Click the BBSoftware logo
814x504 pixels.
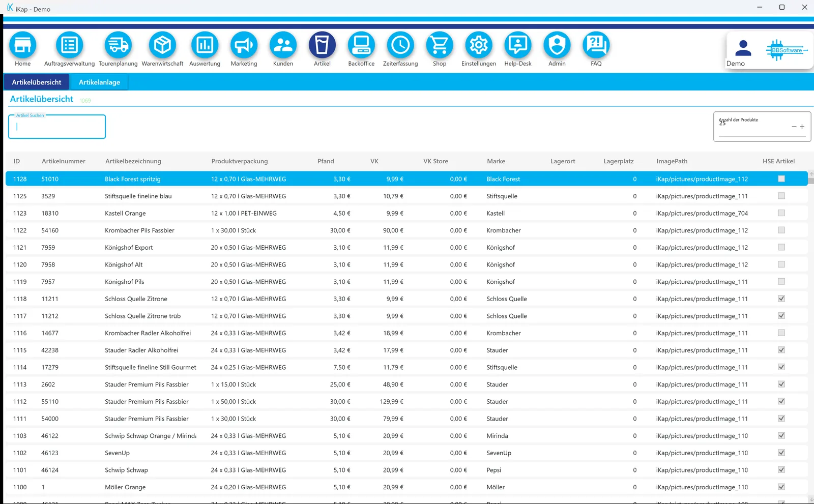coord(787,50)
